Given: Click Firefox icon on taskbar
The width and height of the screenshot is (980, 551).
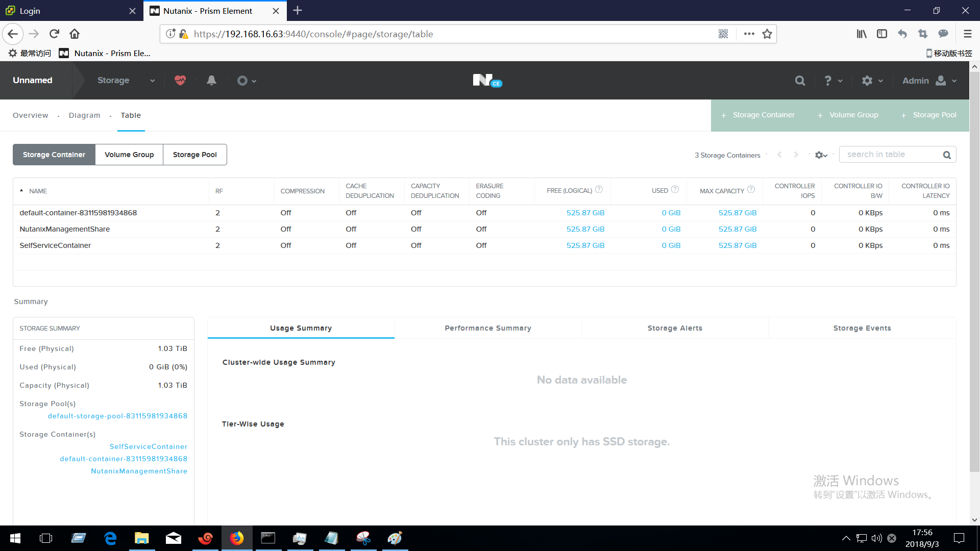Looking at the screenshot, I should (237, 538).
